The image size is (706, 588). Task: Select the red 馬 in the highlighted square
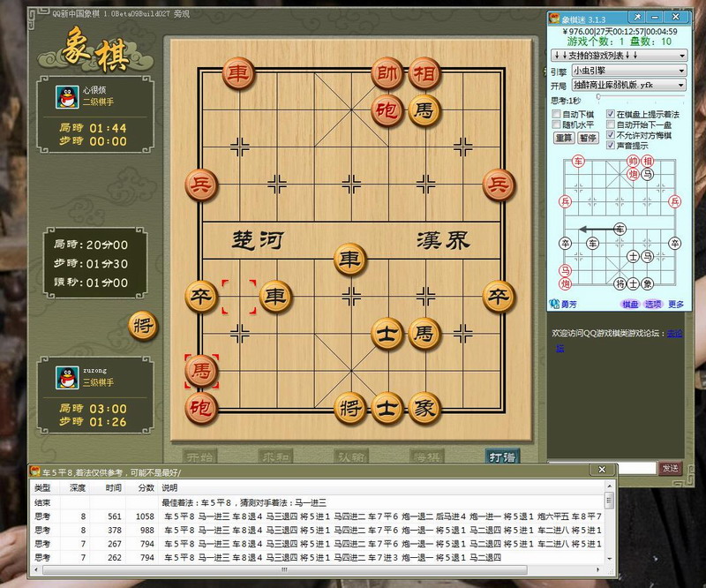(x=201, y=371)
